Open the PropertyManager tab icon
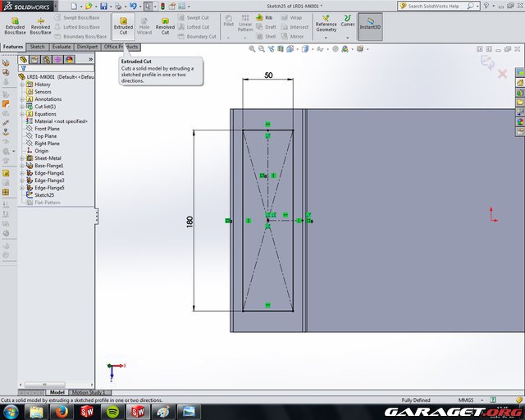Screen dimensions: 525x420 click(34, 59)
